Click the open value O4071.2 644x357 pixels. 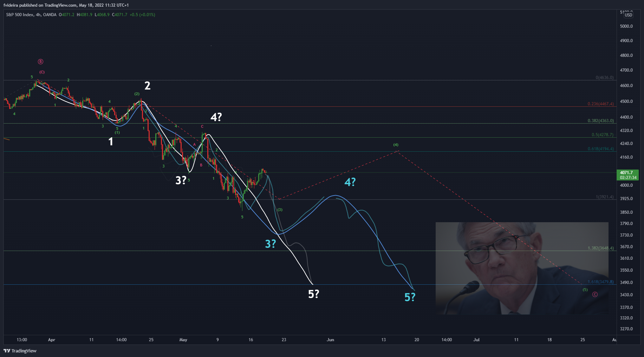click(x=66, y=15)
